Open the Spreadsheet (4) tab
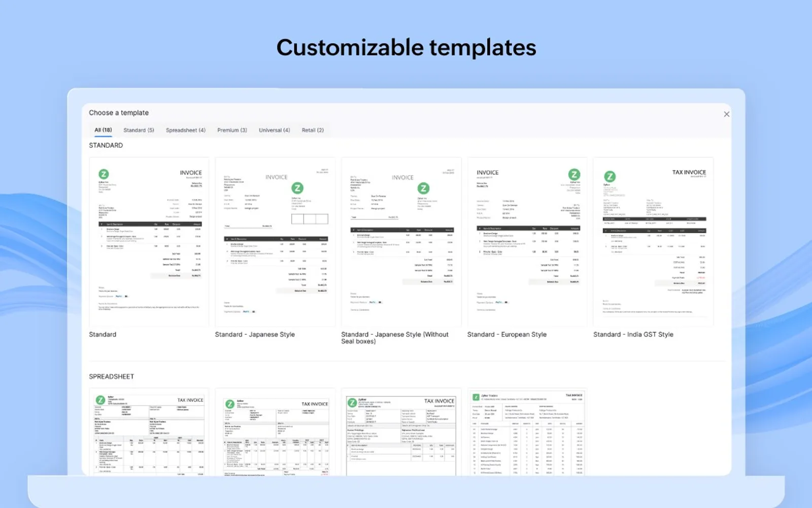 [x=186, y=130]
